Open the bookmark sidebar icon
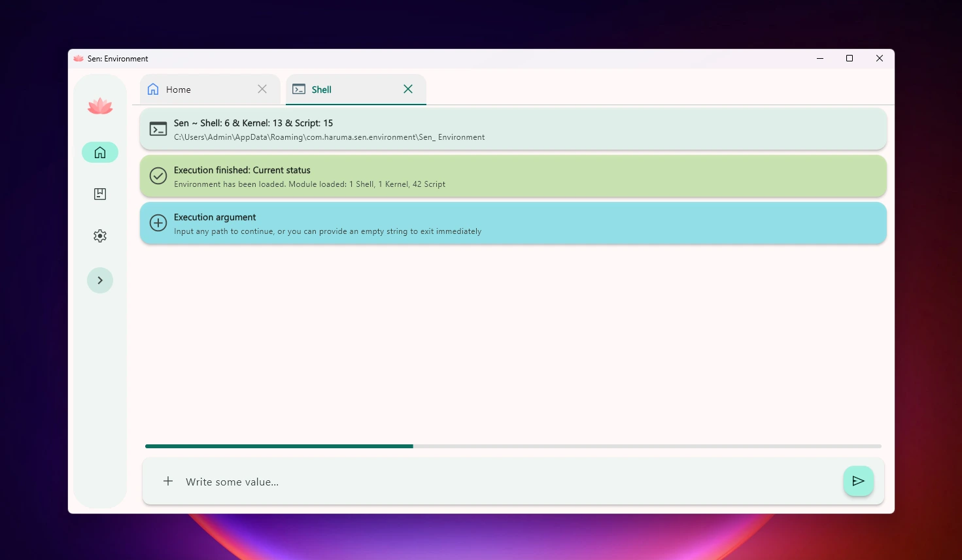 [100, 194]
